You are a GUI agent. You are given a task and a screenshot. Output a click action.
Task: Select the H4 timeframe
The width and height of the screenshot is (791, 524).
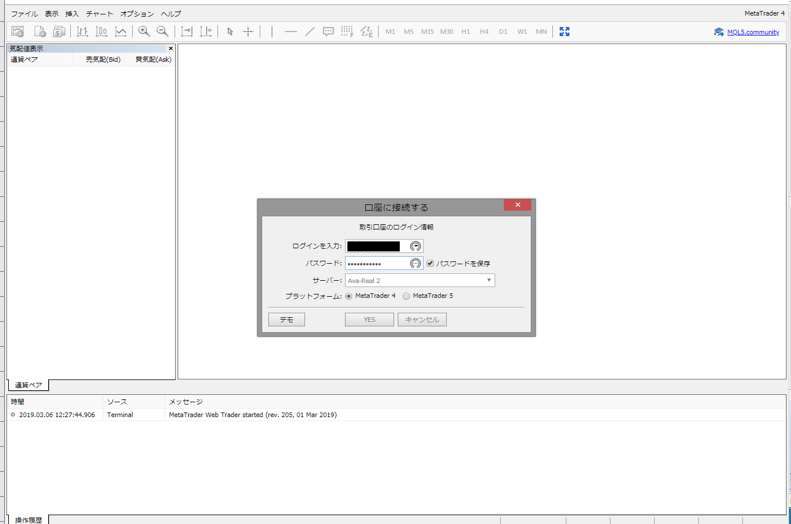pos(484,32)
